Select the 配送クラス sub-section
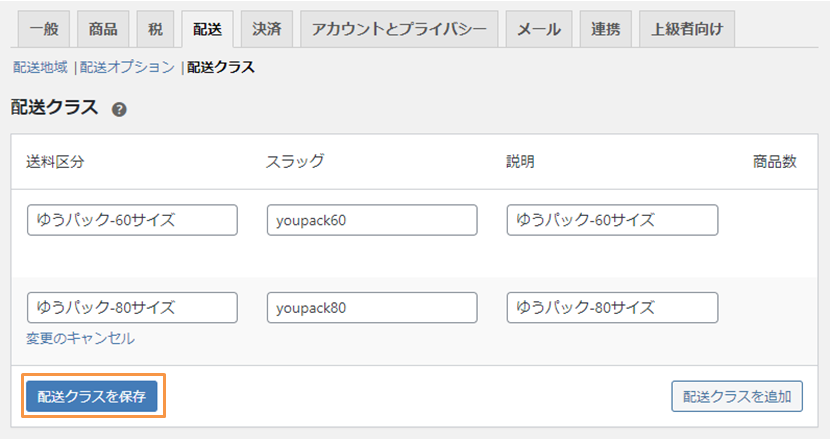 pos(220,67)
